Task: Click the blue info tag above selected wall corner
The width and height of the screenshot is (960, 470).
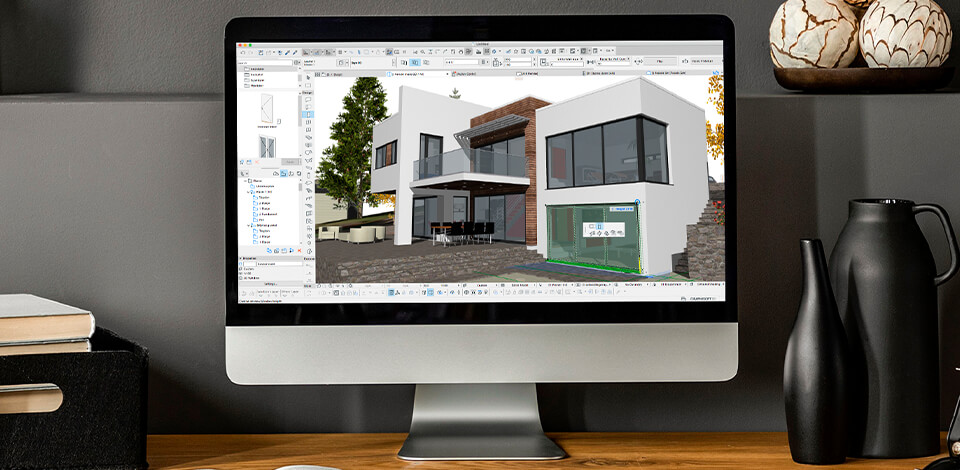Action: click(620, 209)
